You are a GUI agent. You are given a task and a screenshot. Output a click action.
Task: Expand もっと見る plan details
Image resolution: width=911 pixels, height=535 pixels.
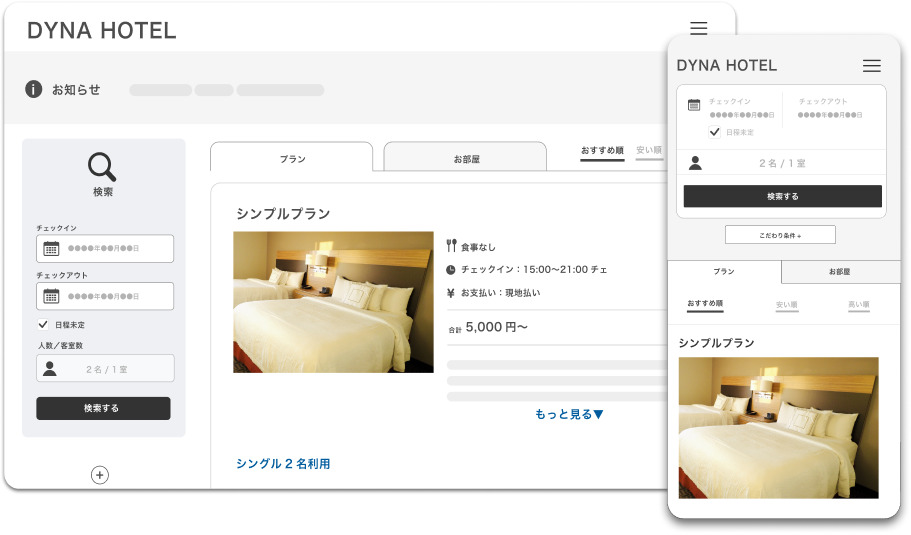click(x=569, y=414)
